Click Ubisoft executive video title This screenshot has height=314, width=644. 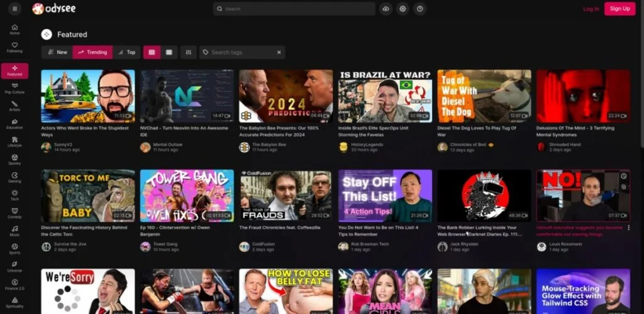click(x=579, y=230)
